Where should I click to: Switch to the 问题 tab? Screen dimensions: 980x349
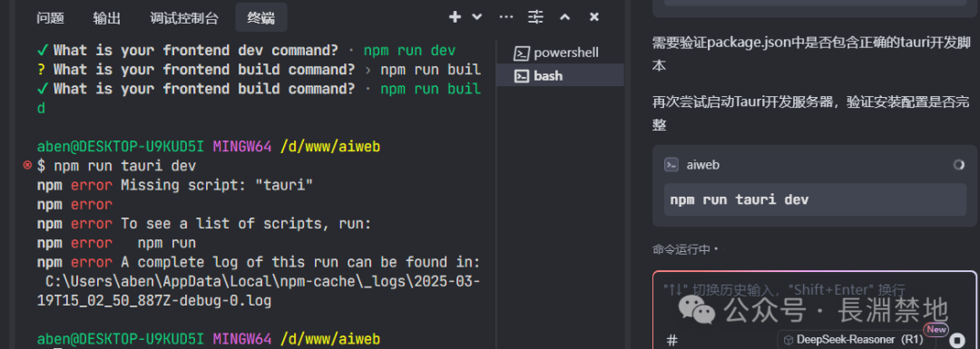[50, 18]
